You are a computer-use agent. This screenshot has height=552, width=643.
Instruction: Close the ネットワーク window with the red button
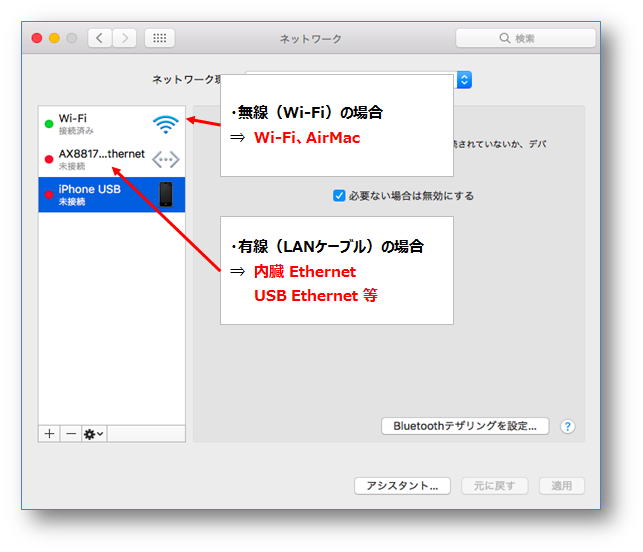pyautogui.click(x=37, y=38)
